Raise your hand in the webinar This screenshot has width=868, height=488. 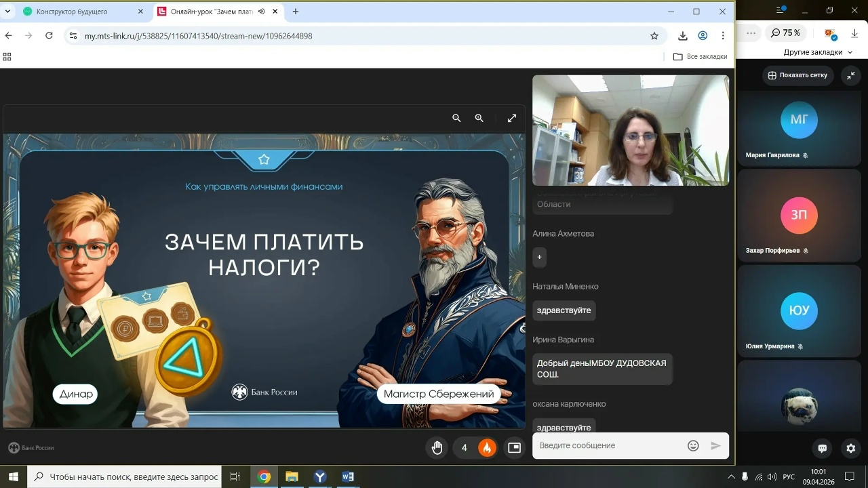click(x=437, y=447)
